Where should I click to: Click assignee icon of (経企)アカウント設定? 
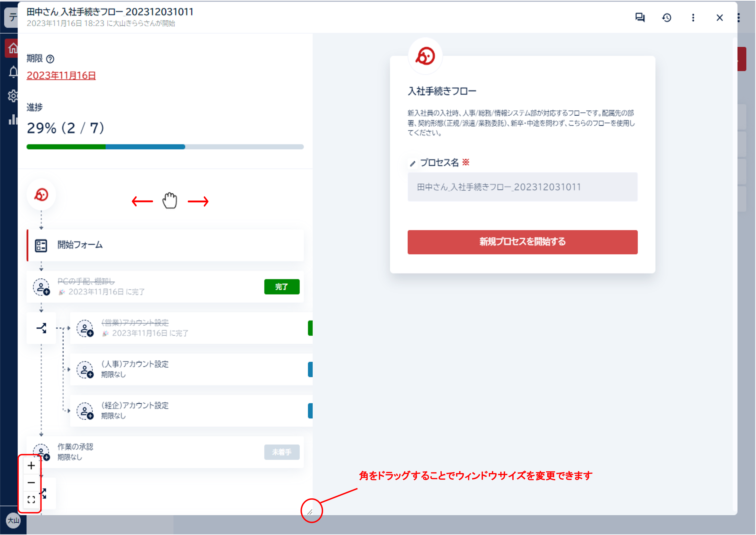pyautogui.click(x=85, y=411)
